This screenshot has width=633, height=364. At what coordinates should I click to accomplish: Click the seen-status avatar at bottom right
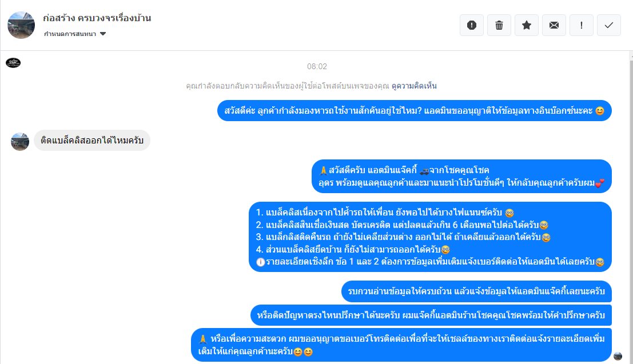pos(618,356)
